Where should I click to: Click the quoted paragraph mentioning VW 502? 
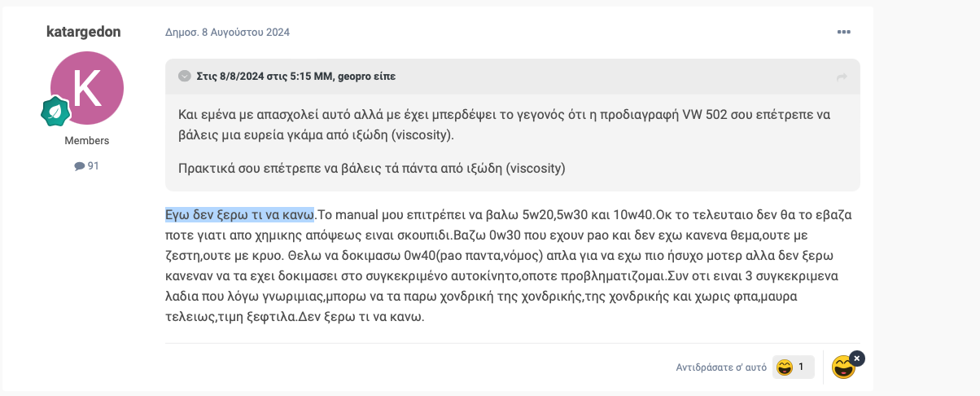pyautogui.click(x=504, y=125)
